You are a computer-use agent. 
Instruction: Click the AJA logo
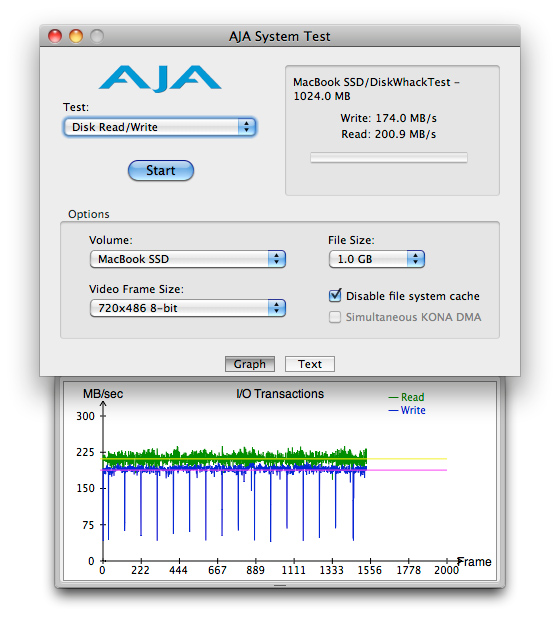[160, 78]
